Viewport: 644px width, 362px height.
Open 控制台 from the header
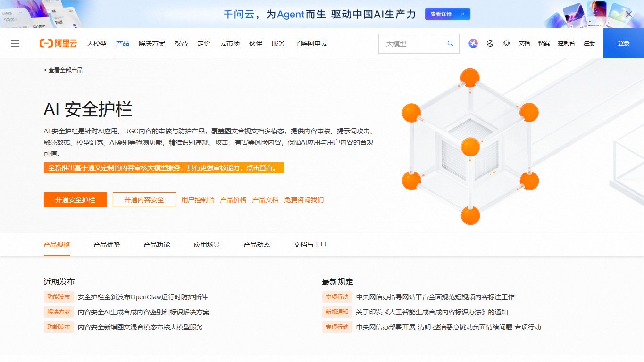tap(567, 43)
